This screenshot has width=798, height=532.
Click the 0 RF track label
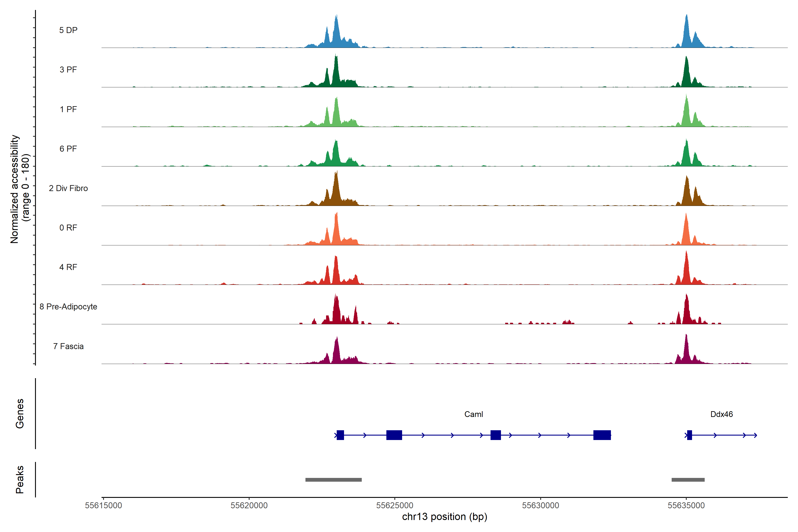click(x=68, y=228)
